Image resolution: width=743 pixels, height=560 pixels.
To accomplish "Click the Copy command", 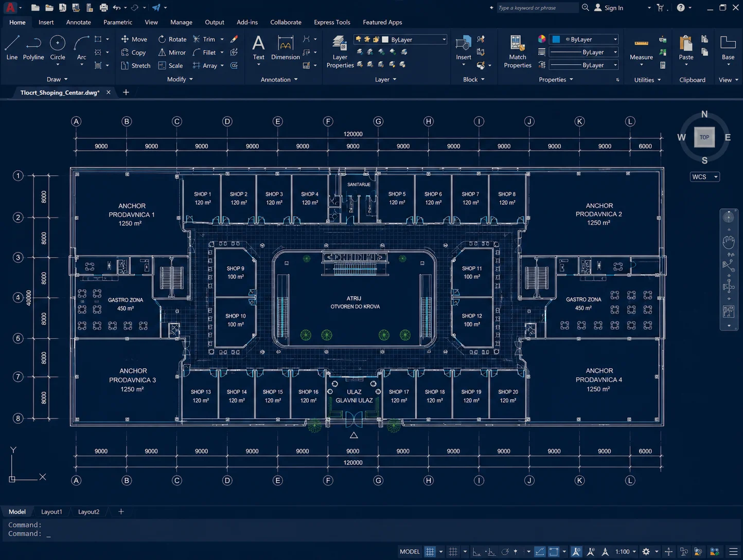I will (x=133, y=52).
